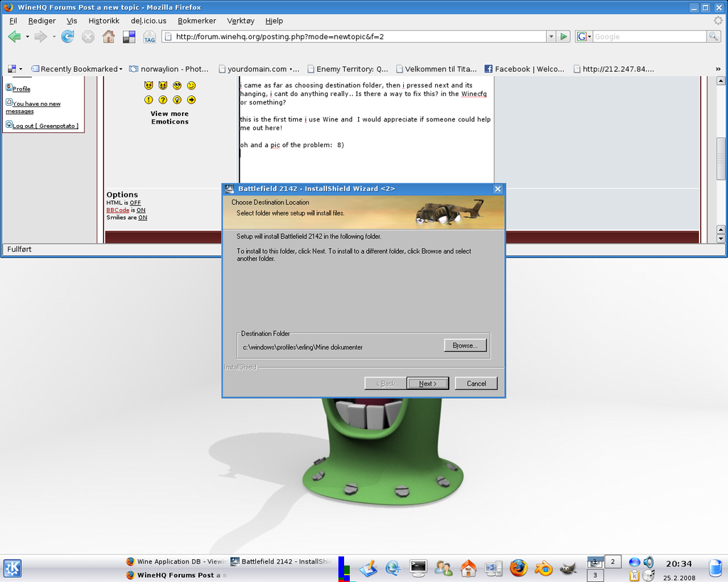
Task: Open the home folder panel icon
Action: click(469, 568)
